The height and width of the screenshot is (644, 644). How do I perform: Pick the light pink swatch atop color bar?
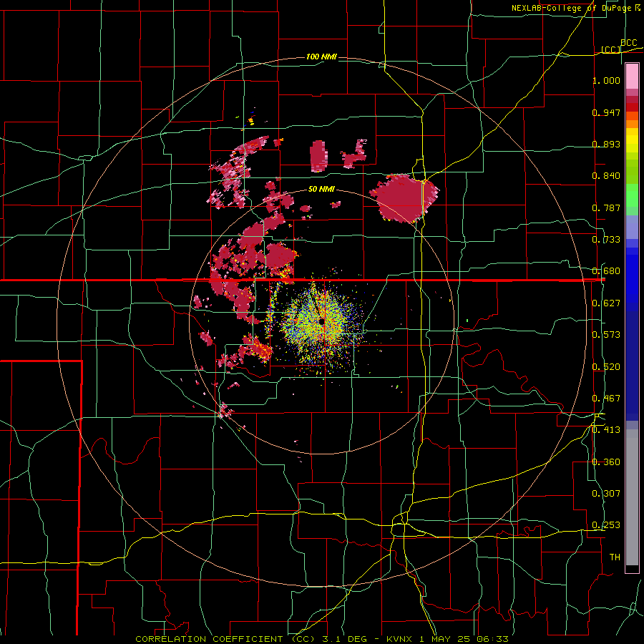[x=632, y=76]
